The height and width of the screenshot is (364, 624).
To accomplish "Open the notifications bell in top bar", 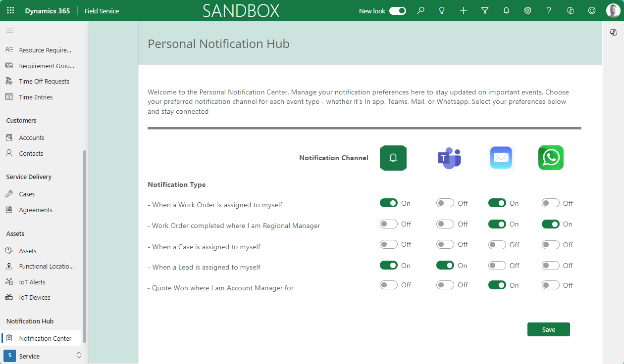I will 506,10.
